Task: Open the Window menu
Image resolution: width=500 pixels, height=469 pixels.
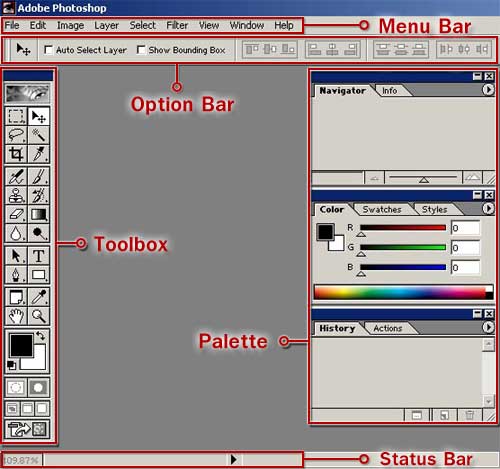Action: (247, 25)
